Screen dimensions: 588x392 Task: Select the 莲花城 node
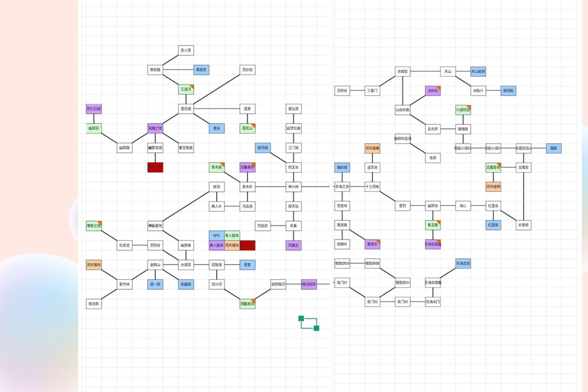pyautogui.click(x=186, y=109)
